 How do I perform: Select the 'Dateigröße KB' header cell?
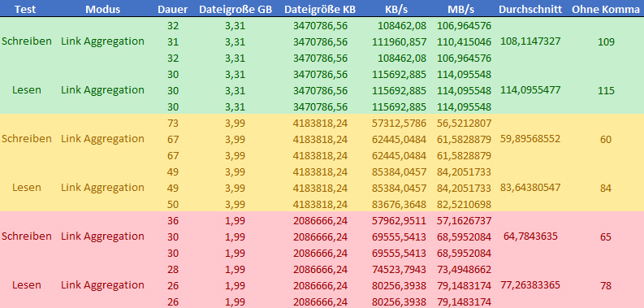(x=320, y=10)
